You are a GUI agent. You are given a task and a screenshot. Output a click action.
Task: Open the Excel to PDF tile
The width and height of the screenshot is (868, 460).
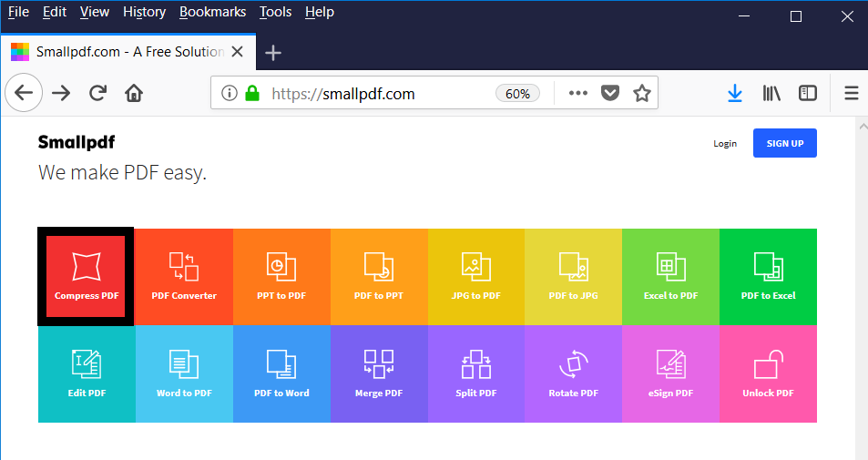(671, 277)
